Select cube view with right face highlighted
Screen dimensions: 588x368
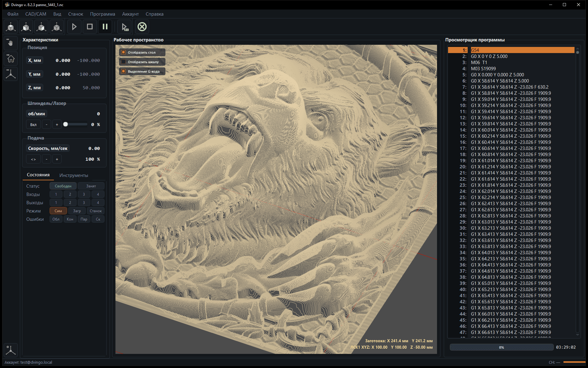pyautogui.click(x=41, y=27)
